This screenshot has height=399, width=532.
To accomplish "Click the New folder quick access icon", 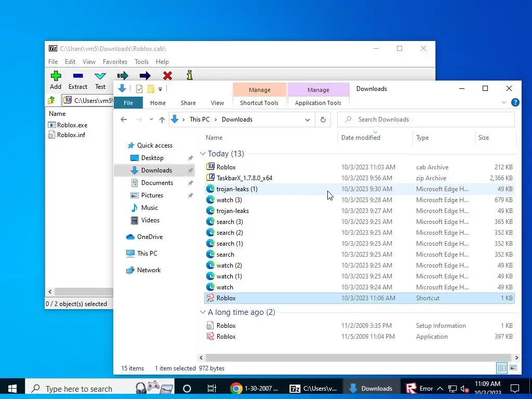I will click(x=151, y=89).
